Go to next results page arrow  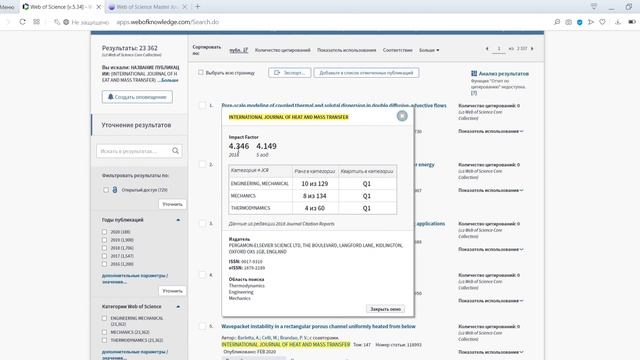click(x=532, y=49)
